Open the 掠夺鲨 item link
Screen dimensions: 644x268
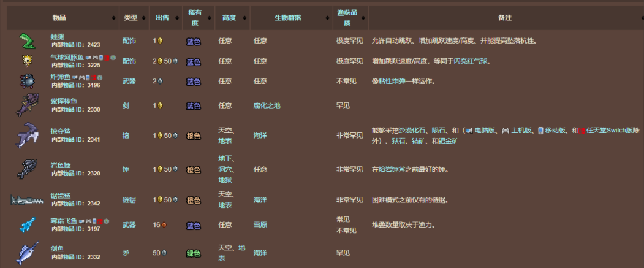61,131
